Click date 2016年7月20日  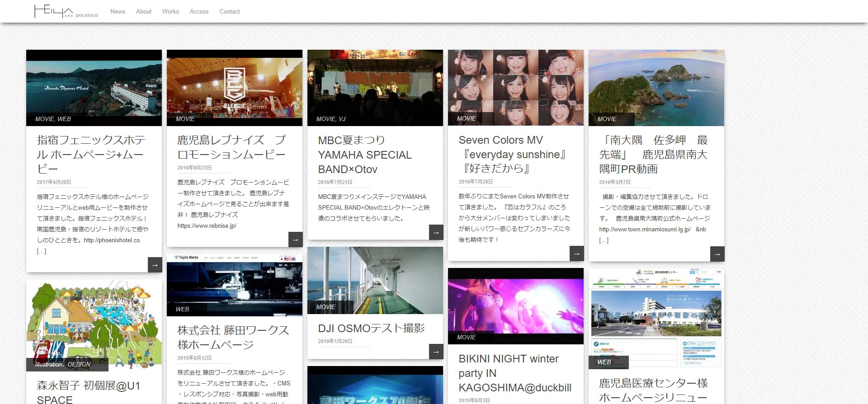click(476, 182)
